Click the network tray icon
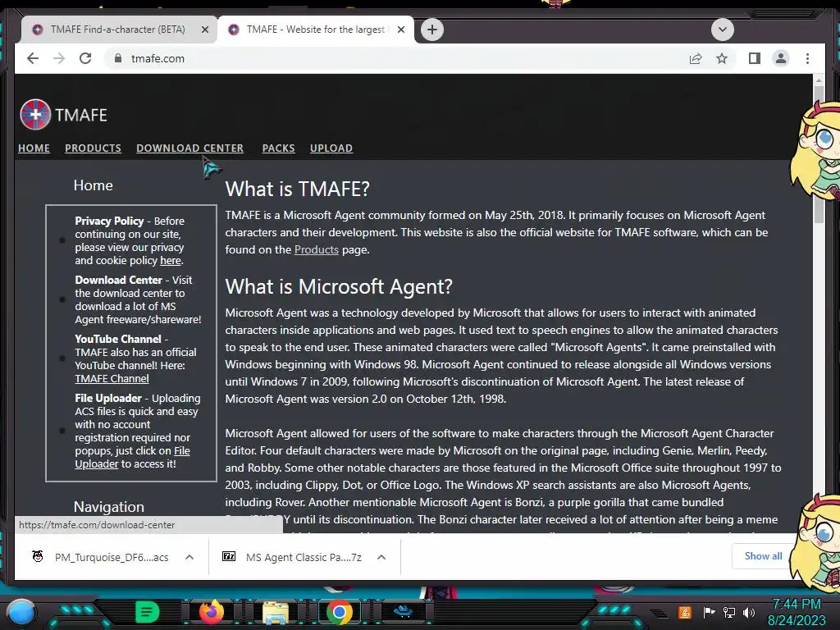Viewport: 840px width, 630px height. 729,612
